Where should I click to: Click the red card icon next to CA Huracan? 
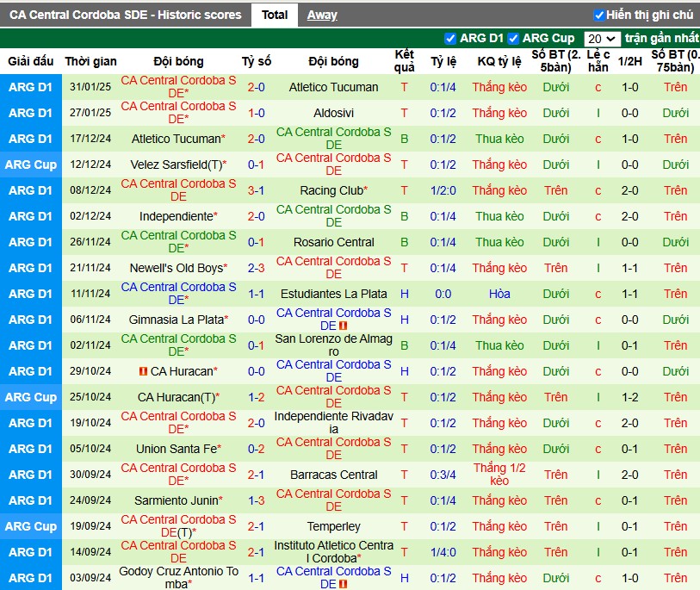point(143,371)
